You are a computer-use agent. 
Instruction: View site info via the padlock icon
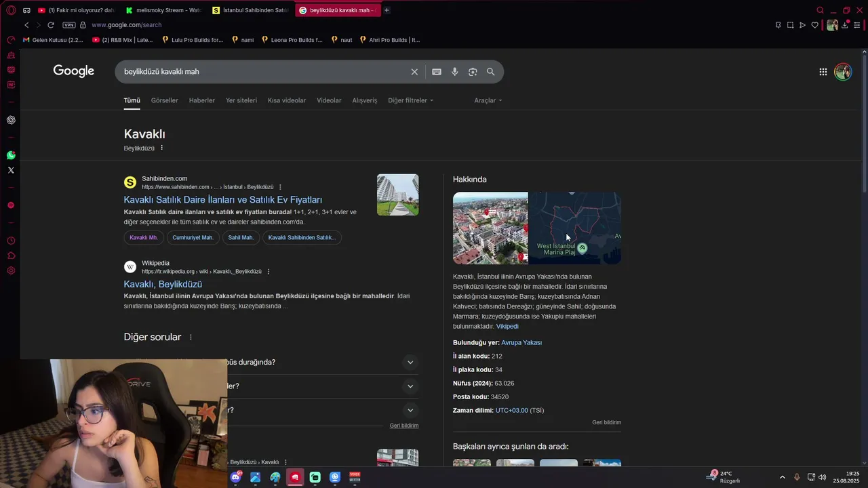(83, 25)
